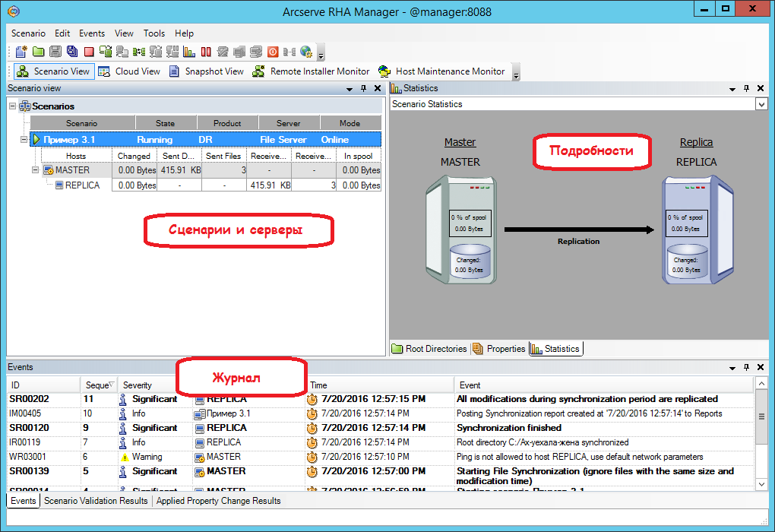Close the Scenario view pane
775x532 pixels.
click(x=378, y=88)
